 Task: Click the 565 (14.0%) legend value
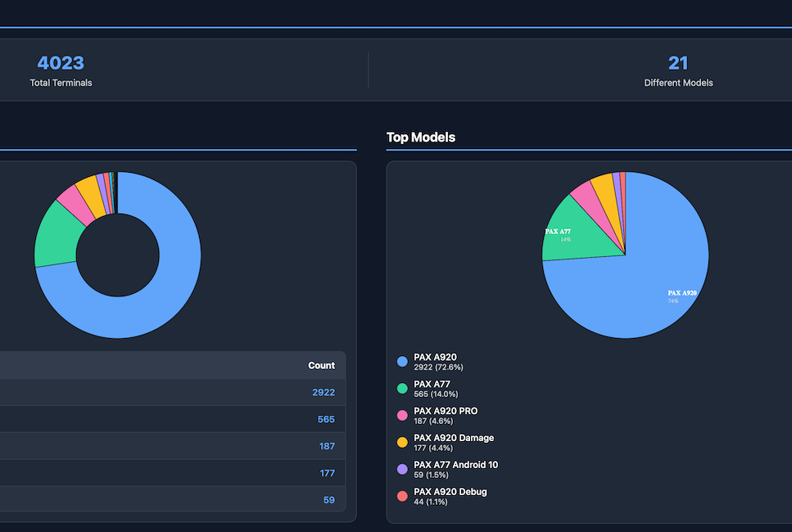(436, 394)
